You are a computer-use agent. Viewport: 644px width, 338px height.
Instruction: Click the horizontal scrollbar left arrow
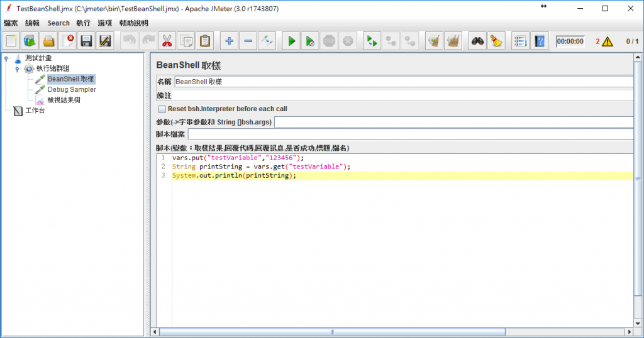155,332
